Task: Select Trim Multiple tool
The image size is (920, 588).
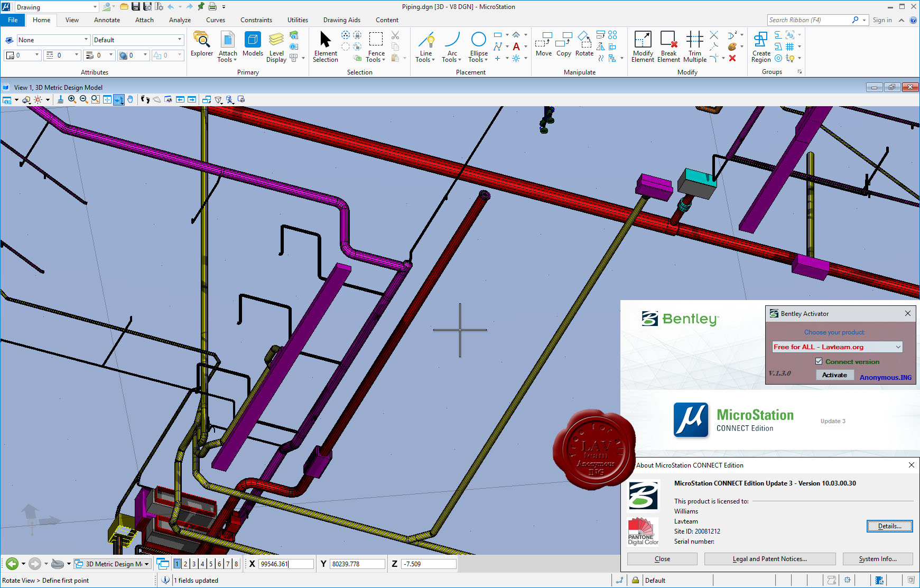Action: click(x=695, y=47)
